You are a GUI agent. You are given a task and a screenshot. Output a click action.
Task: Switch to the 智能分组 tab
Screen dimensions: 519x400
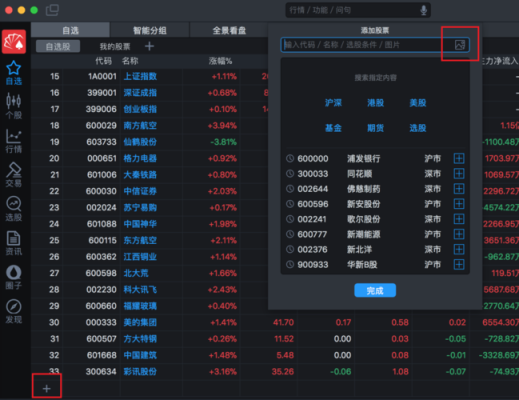150,30
